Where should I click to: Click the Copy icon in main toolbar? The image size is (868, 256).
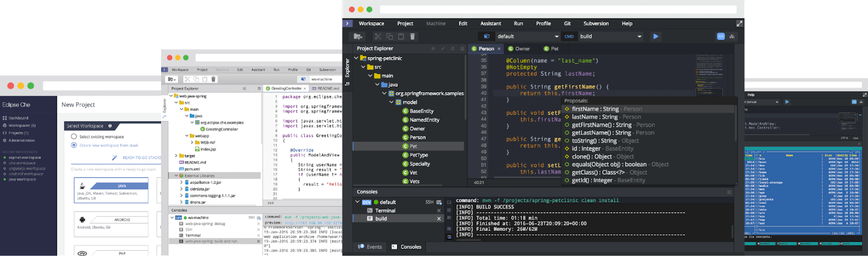pyautogui.click(x=390, y=36)
